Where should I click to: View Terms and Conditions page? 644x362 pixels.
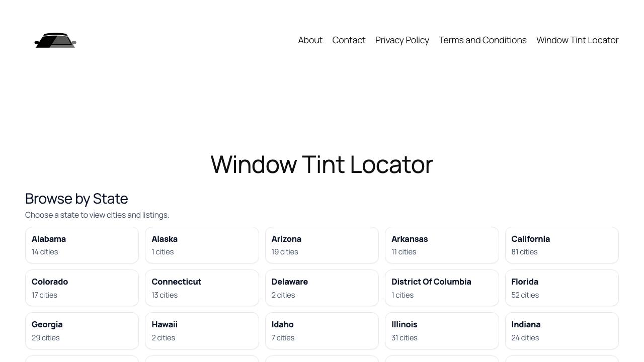482,40
